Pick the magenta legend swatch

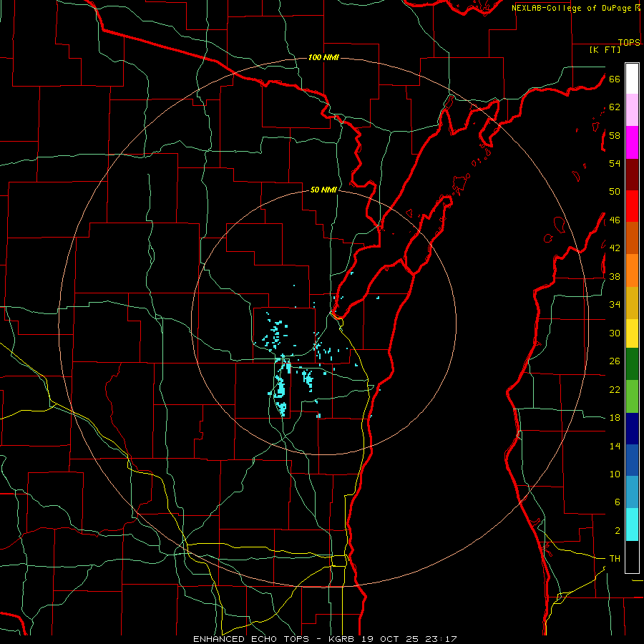pos(632,142)
